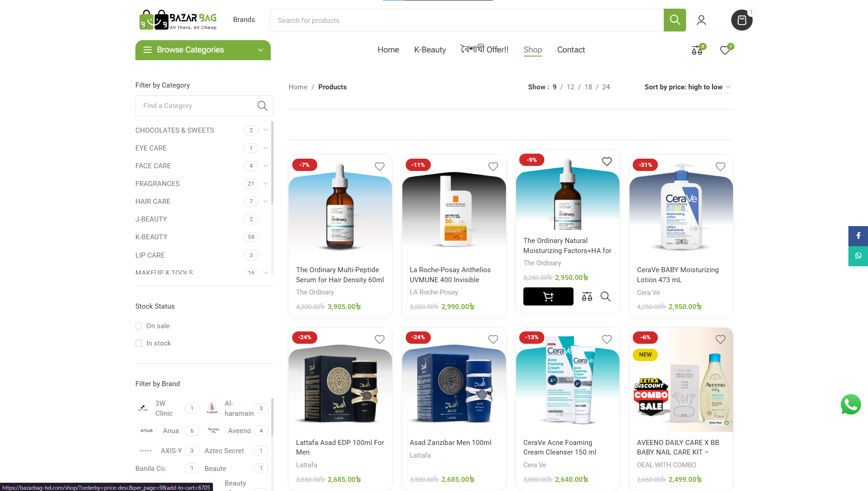
Task: Click the Al-haramain brand logo
Action: [212, 408]
